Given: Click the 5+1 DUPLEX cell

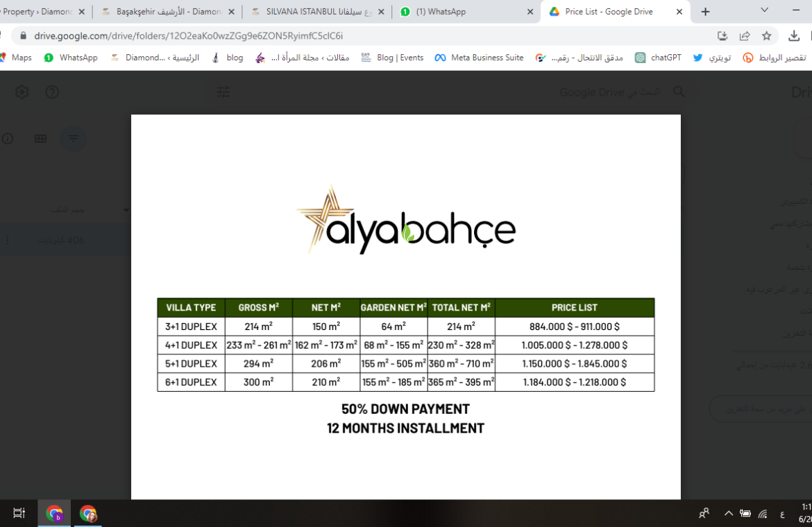Looking at the screenshot, I should [191, 363].
